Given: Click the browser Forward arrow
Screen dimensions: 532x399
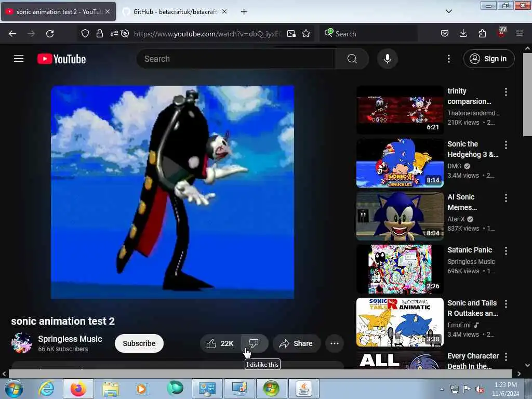Looking at the screenshot, I should coord(31,34).
